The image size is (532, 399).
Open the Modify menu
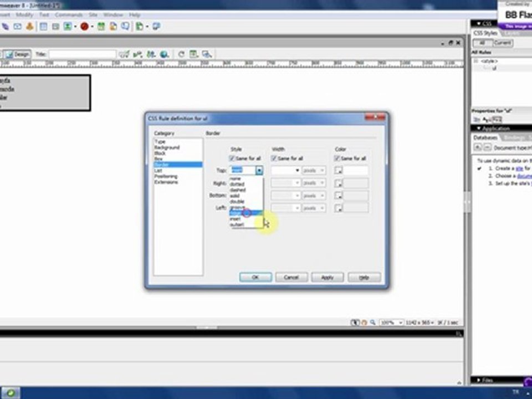[24, 15]
